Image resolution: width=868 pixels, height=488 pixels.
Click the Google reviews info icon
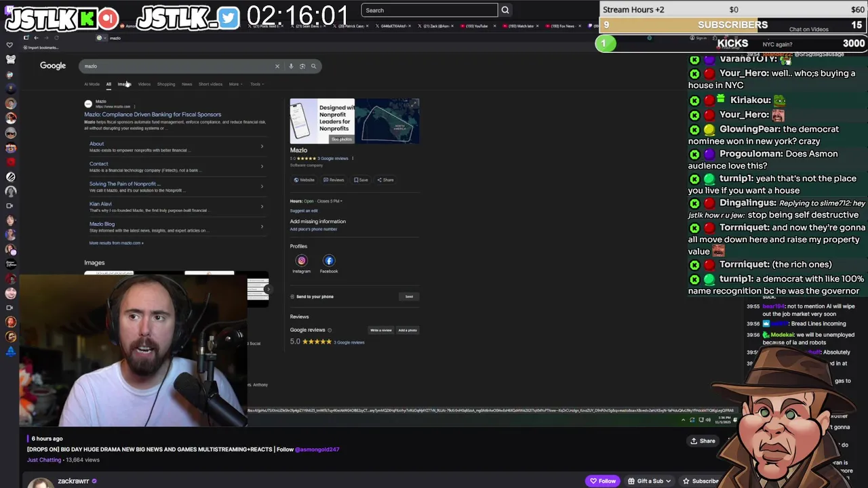point(330,330)
